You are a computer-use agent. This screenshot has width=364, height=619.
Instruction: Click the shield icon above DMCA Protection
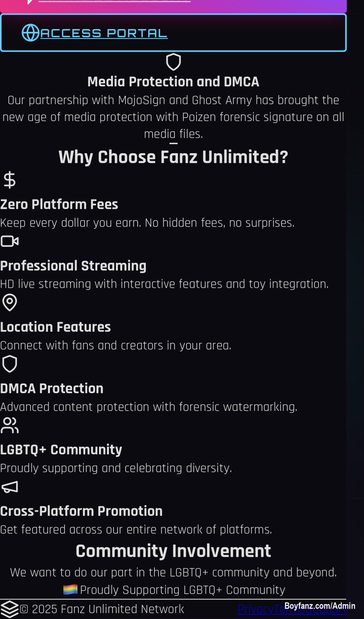(x=10, y=364)
